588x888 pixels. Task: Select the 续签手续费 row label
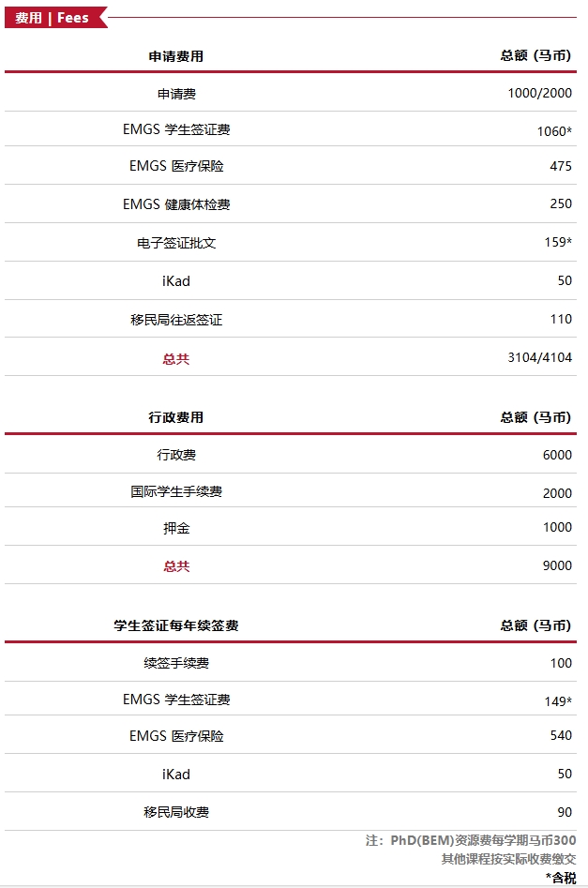coord(176,663)
